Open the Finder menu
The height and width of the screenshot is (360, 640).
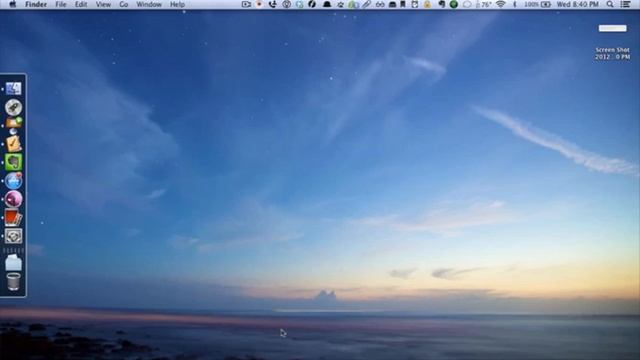[x=36, y=4]
